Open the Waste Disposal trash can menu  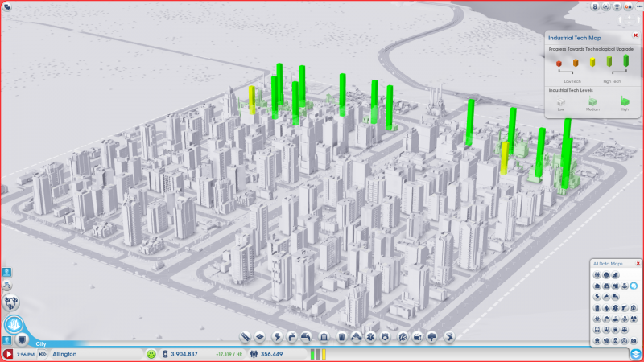coord(341,337)
